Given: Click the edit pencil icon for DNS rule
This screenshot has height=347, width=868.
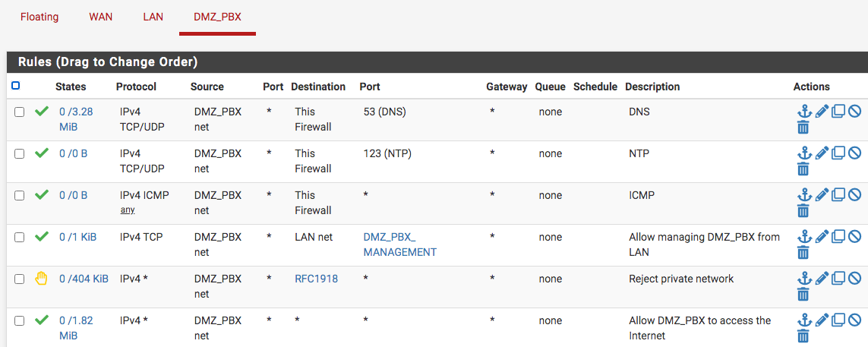Looking at the screenshot, I should pyautogui.click(x=822, y=112).
